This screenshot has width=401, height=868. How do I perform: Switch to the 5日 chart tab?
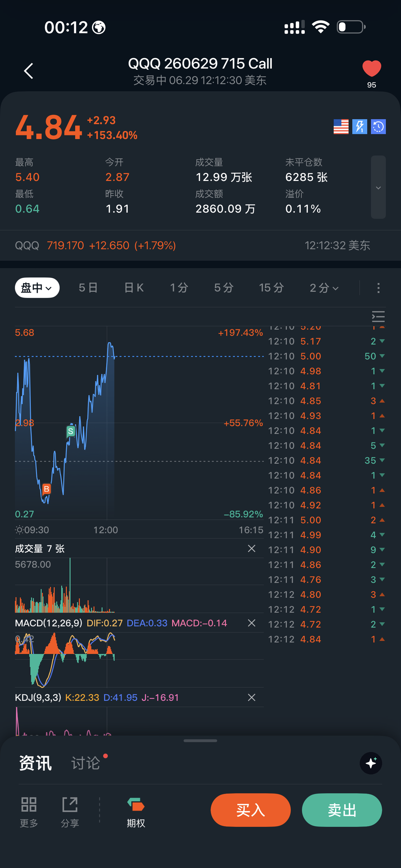[x=88, y=288]
